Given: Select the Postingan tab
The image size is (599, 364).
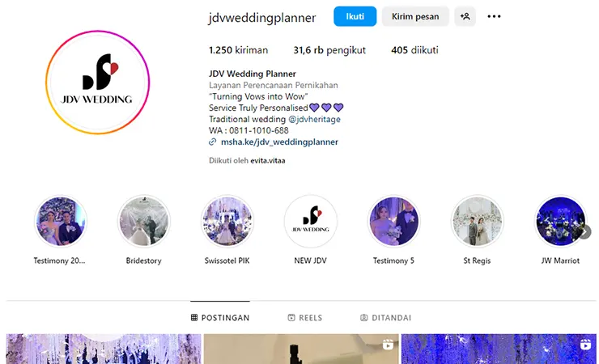Looking at the screenshot, I should click(x=220, y=317).
